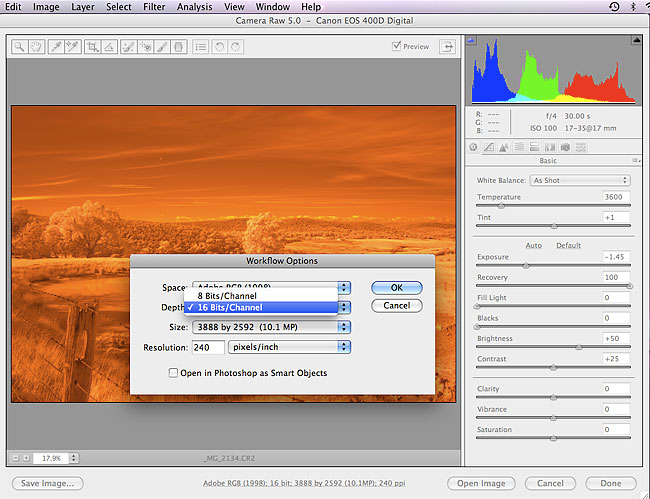Pick the White Balance eyedropper tool

click(56, 46)
